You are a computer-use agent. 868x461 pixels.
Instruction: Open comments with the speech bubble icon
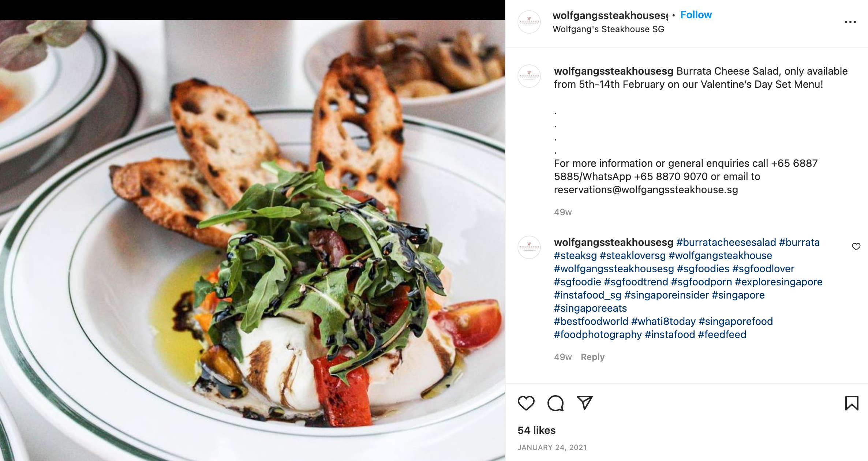pos(555,403)
